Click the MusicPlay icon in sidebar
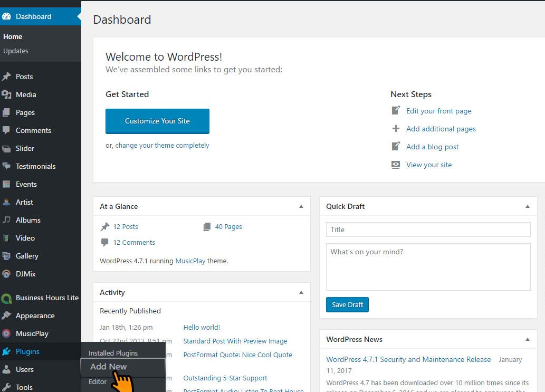Viewport: 545px width, 392px height. pos(6,333)
